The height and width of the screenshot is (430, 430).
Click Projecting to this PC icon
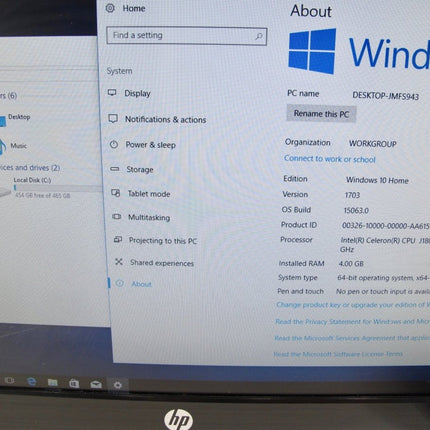(x=118, y=239)
